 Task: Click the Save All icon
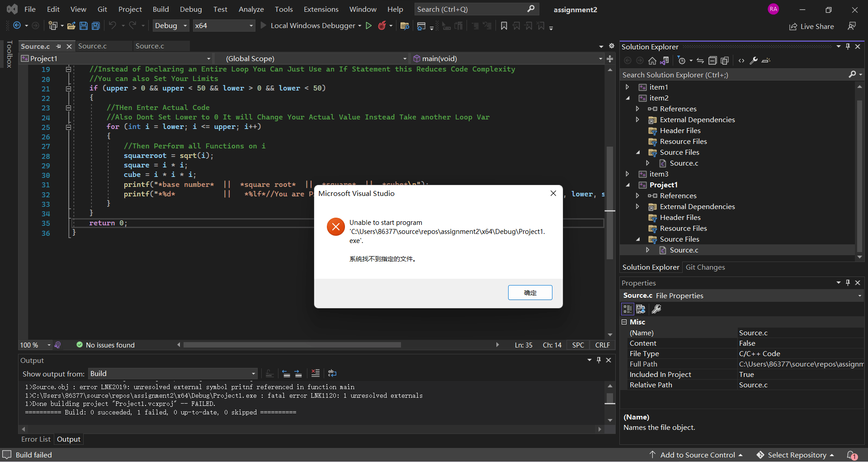pyautogui.click(x=96, y=26)
